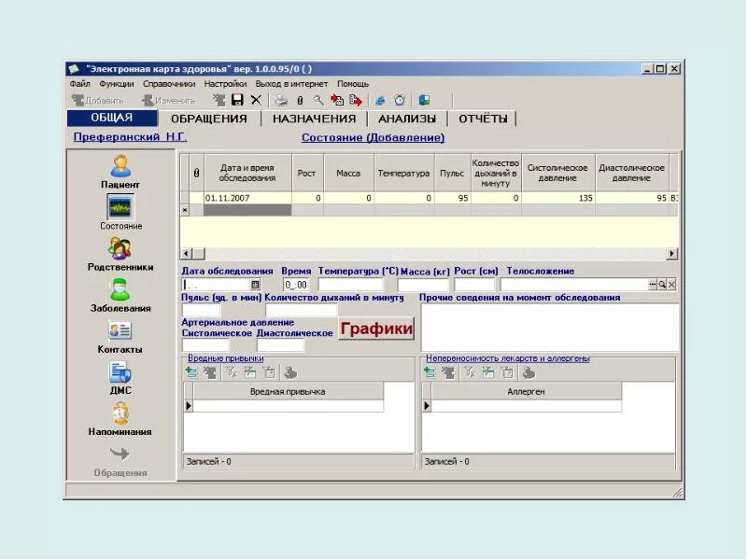Image resolution: width=747 pixels, height=560 pixels.
Task: Click the Пульс value 95 cell
Action: (453, 198)
